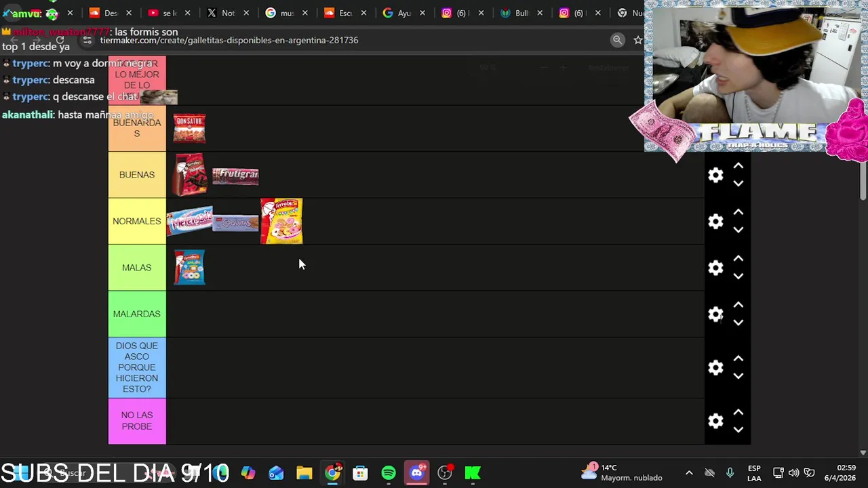Open the ESP LAA language switcher
This screenshot has height=488, width=868.
pos(754,473)
